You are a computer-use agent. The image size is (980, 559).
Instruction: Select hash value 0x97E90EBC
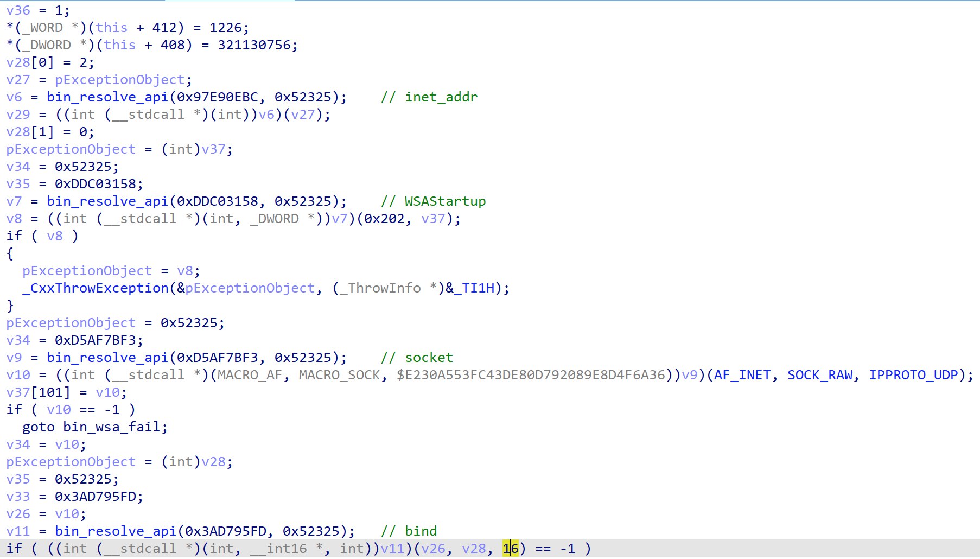pos(218,97)
